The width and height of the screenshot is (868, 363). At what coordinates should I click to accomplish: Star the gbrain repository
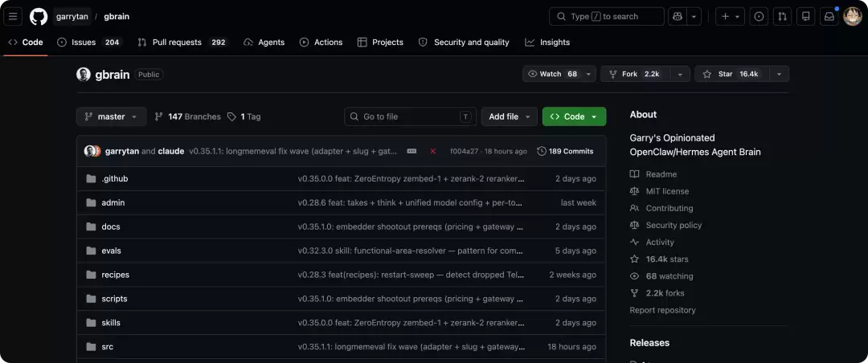[x=732, y=74]
